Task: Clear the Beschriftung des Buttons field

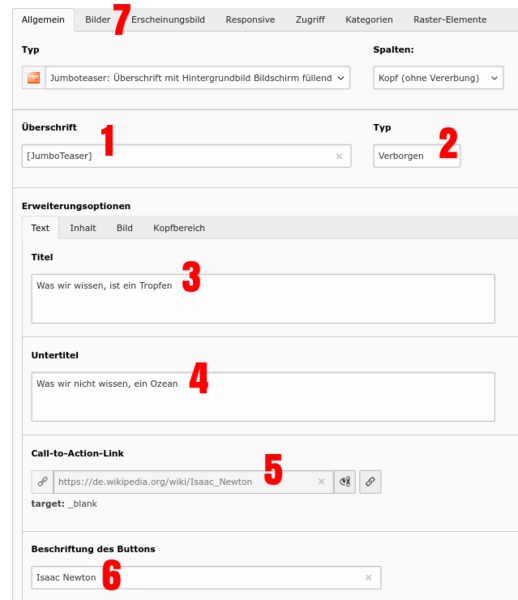Action: pos(368,577)
